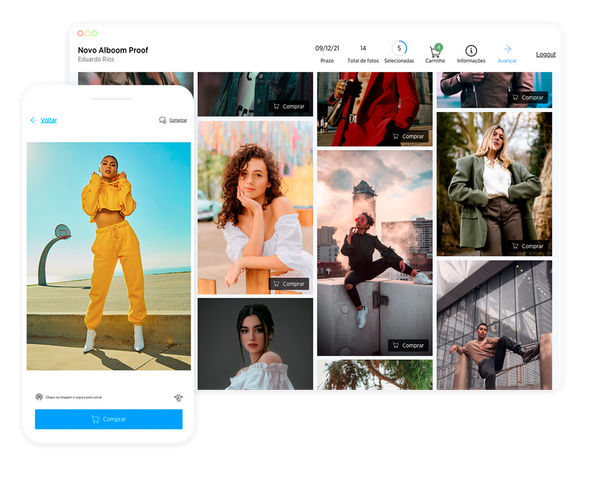Log out using the Logout link

545,54
